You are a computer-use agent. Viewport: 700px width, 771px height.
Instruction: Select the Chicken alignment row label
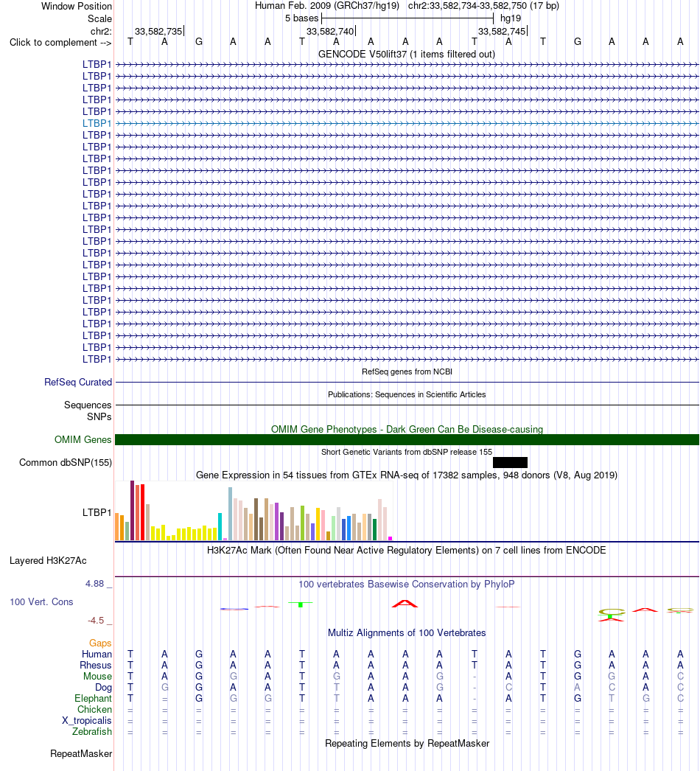94,710
